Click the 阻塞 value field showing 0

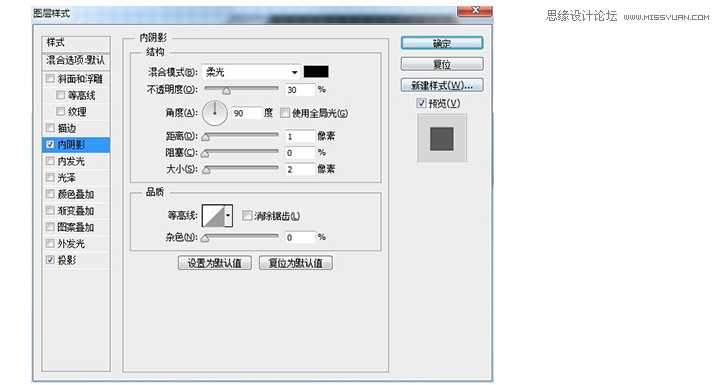coord(300,153)
